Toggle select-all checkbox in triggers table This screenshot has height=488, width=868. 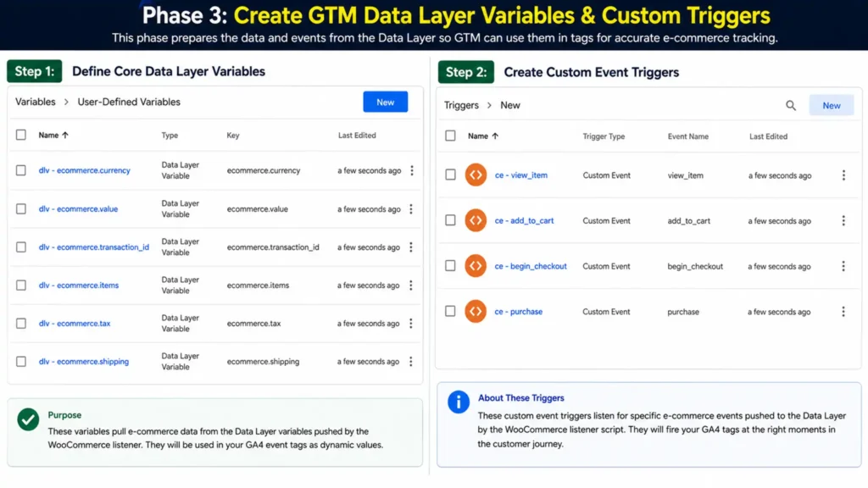[451, 136]
